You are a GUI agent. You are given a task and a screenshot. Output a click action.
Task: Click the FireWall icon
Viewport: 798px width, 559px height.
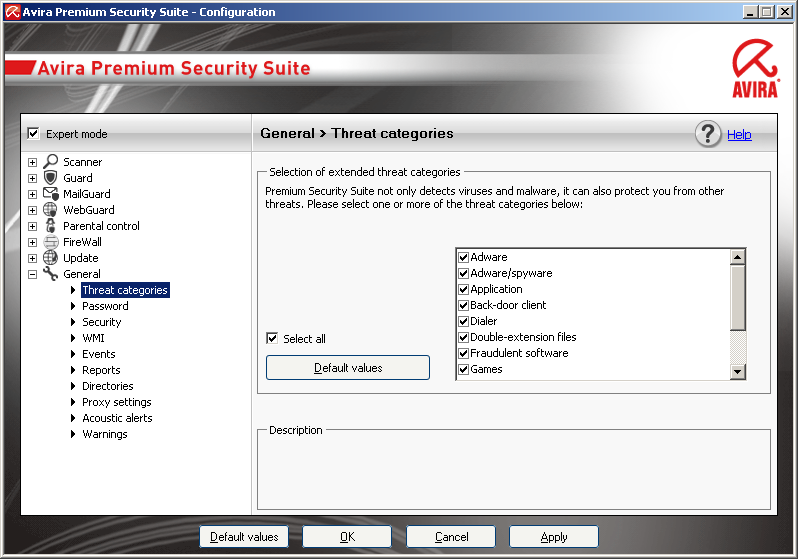[x=50, y=242]
